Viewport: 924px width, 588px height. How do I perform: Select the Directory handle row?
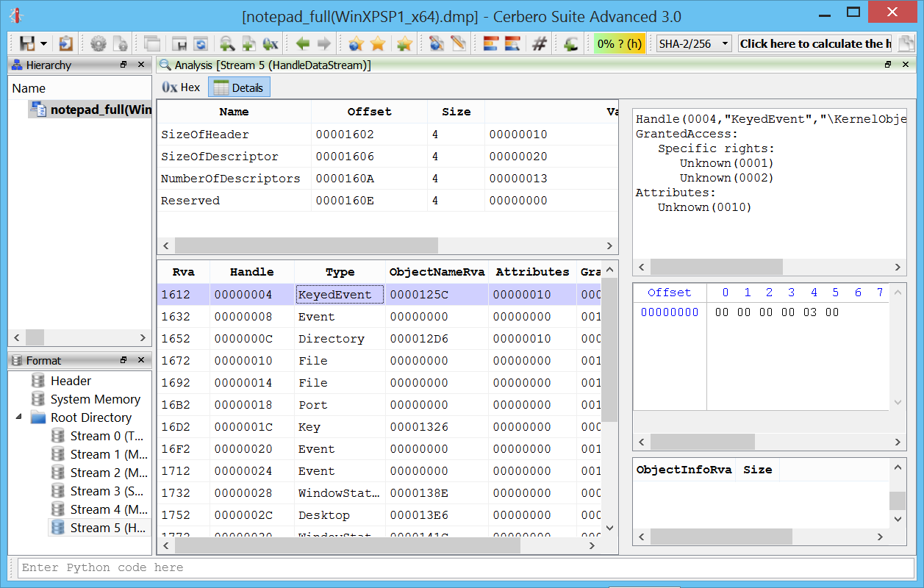[379, 339]
